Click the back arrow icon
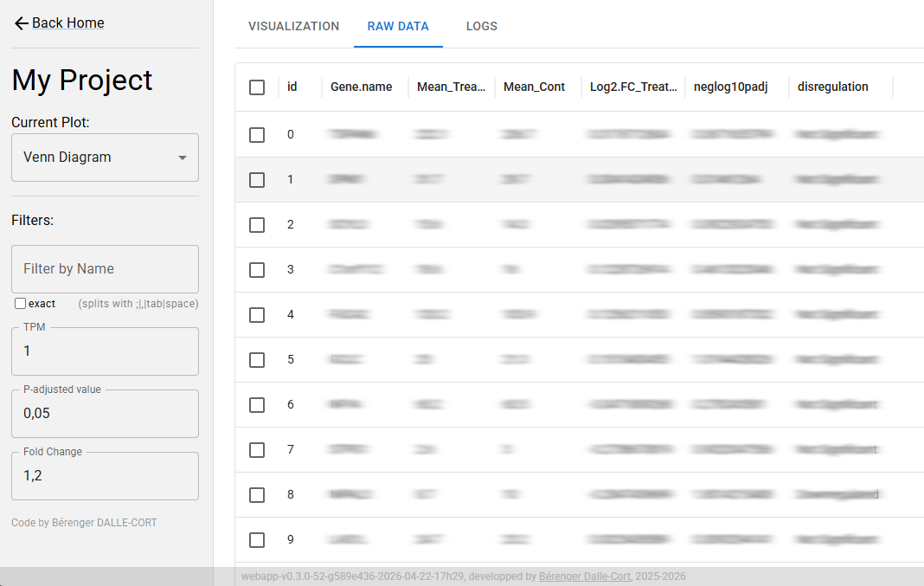The height and width of the screenshot is (586, 924). 22,23
